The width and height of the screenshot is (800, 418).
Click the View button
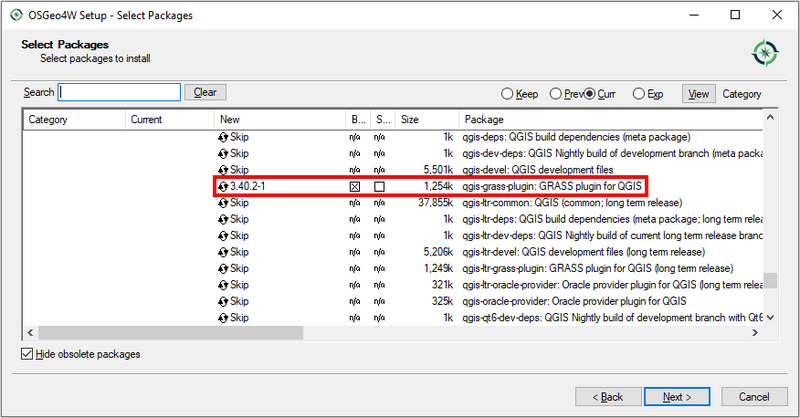698,94
